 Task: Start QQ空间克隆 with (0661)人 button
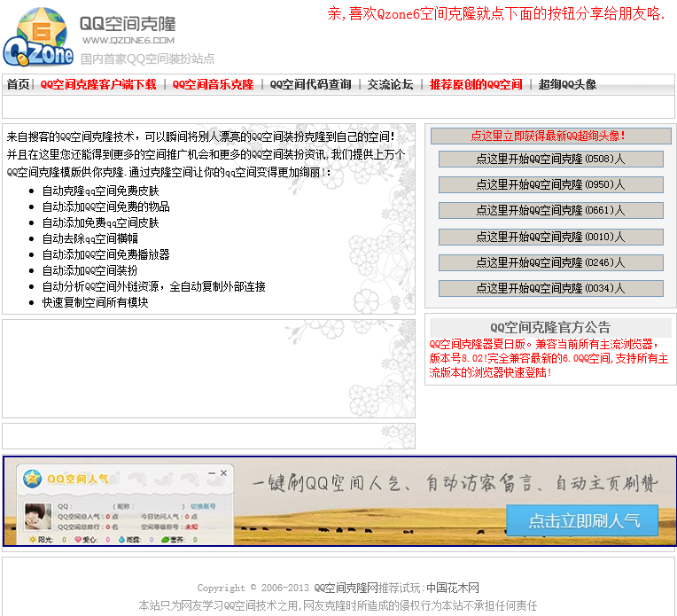point(550,210)
